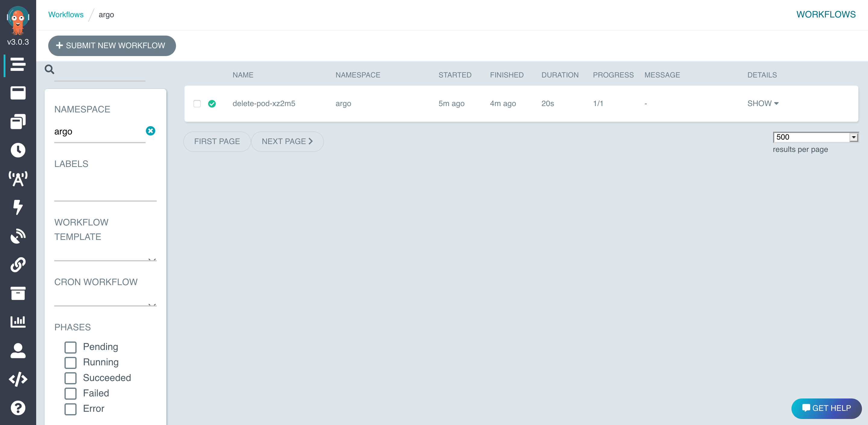Show details for delete-pod-xz2m5 workflow

coord(762,103)
